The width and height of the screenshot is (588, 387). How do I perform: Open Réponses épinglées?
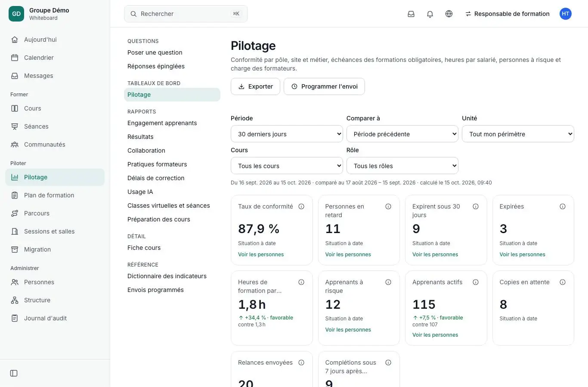pos(172,66)
